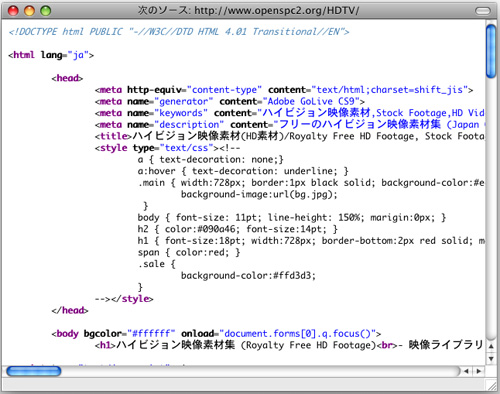
Task: Click meta generator Adobe GoLive CS9 line
Action: tap(230, 101)
